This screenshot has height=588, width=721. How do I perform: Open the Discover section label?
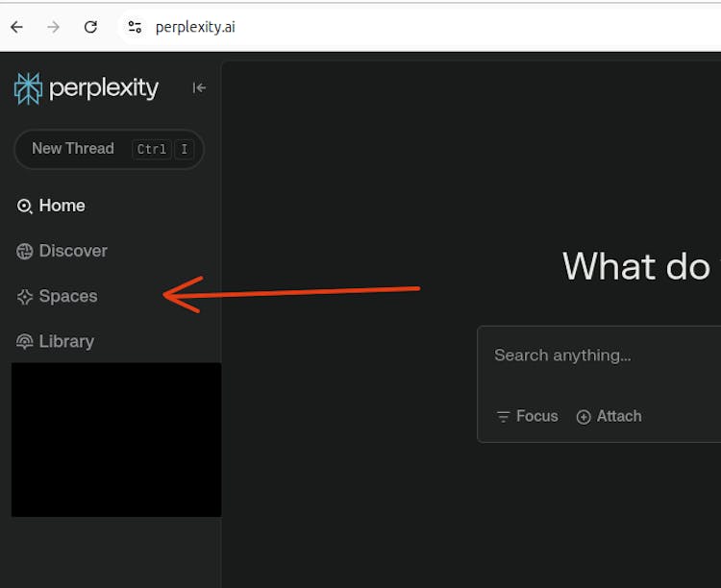[x=73, y=251]
